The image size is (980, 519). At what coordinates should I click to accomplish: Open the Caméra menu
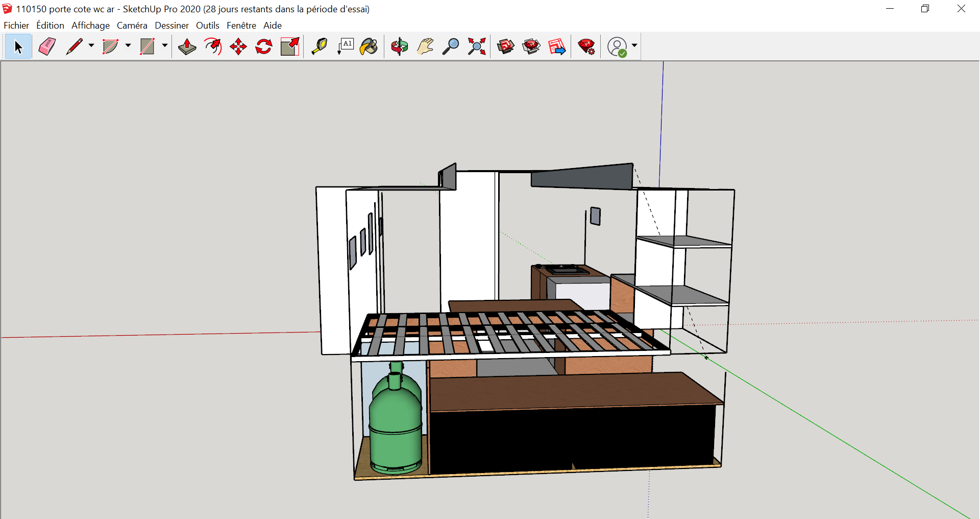coord(132,26)
